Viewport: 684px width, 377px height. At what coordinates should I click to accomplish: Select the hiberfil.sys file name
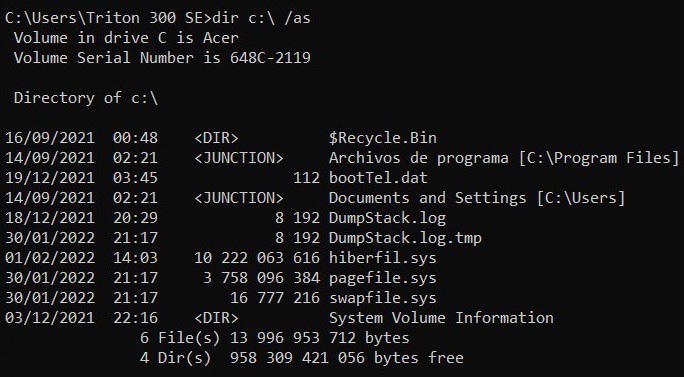383,258
